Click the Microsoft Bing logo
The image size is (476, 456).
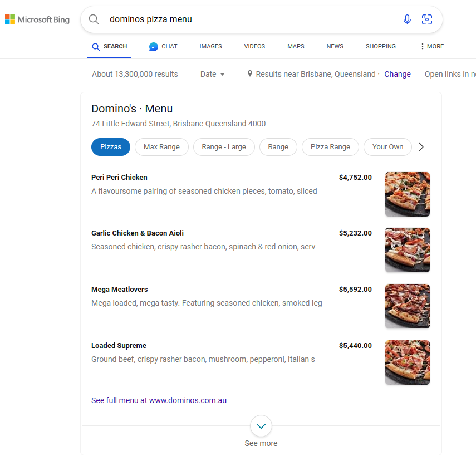click(x=37, y=19)
